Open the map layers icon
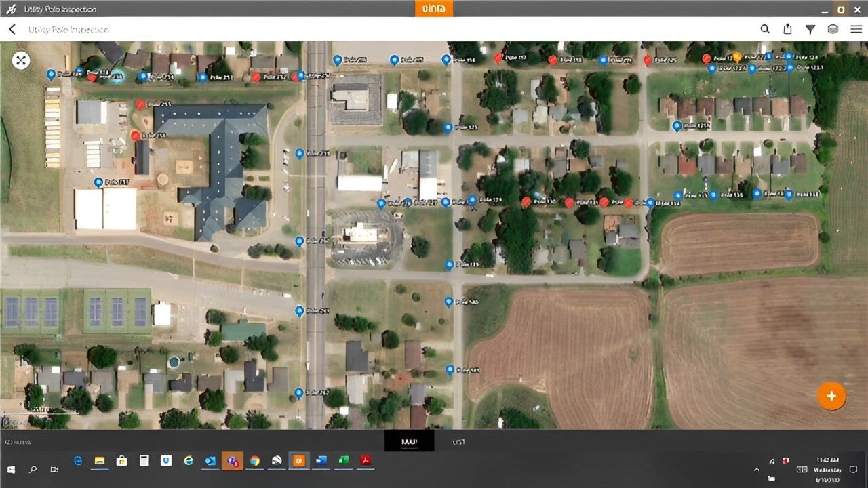This screenshot has height=488, width=868. (x=833, y=29)
